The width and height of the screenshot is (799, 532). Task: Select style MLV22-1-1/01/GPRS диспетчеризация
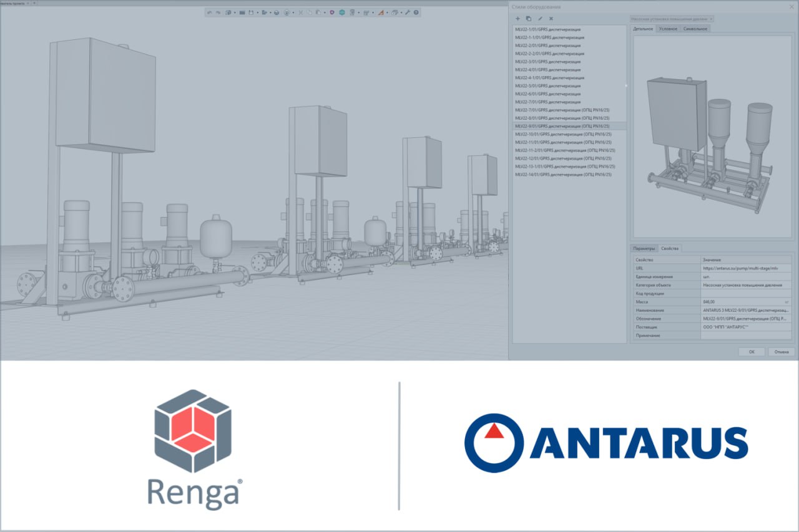(x=569, y=37)
